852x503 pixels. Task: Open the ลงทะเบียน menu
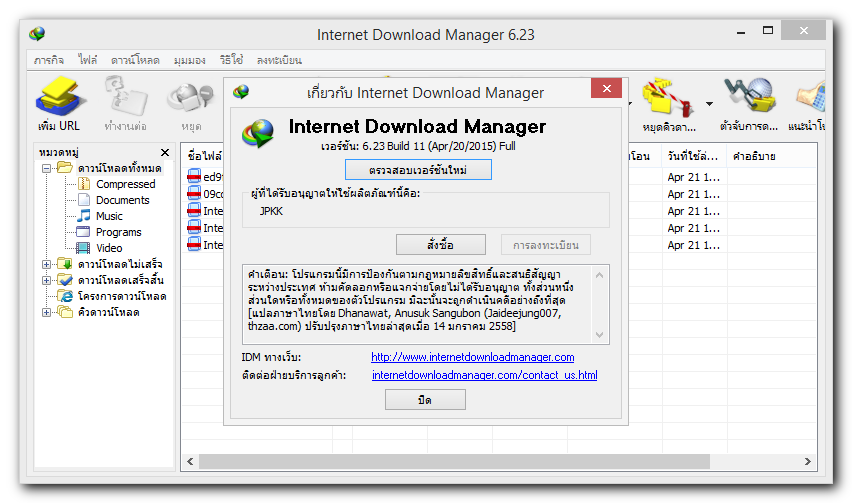(x=279, y=60)
